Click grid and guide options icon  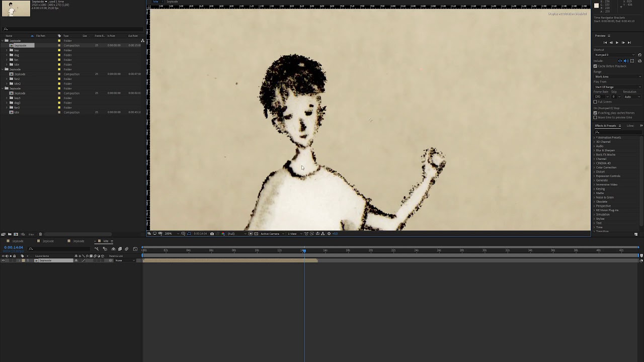click(x=183, y=234)
